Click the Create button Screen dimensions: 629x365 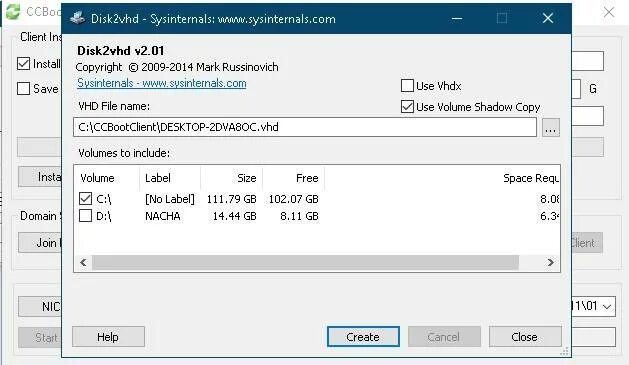[363, 337]
